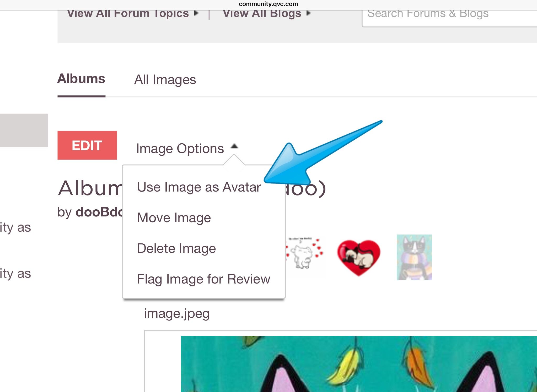Click the View All Forum Topics link

coord(128,14)
